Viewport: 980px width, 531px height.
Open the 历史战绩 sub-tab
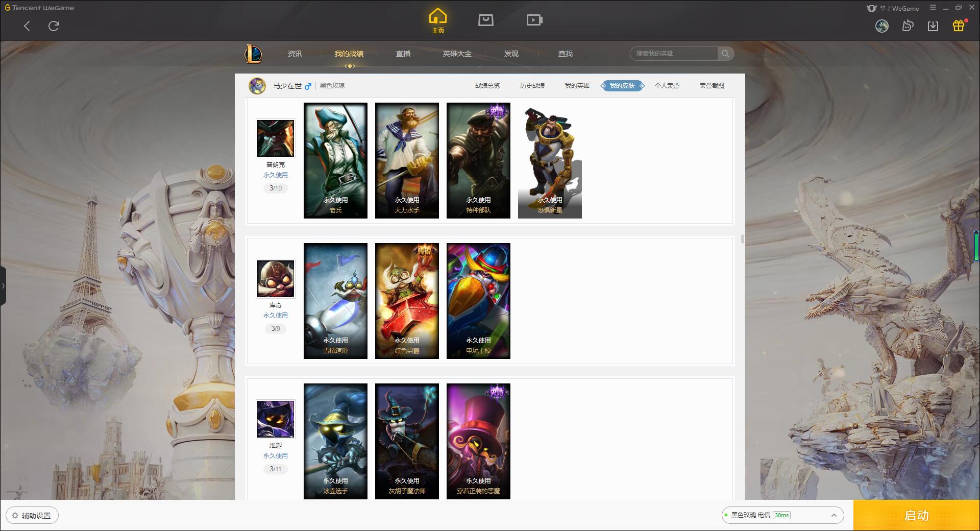click(x=532, y=86)
